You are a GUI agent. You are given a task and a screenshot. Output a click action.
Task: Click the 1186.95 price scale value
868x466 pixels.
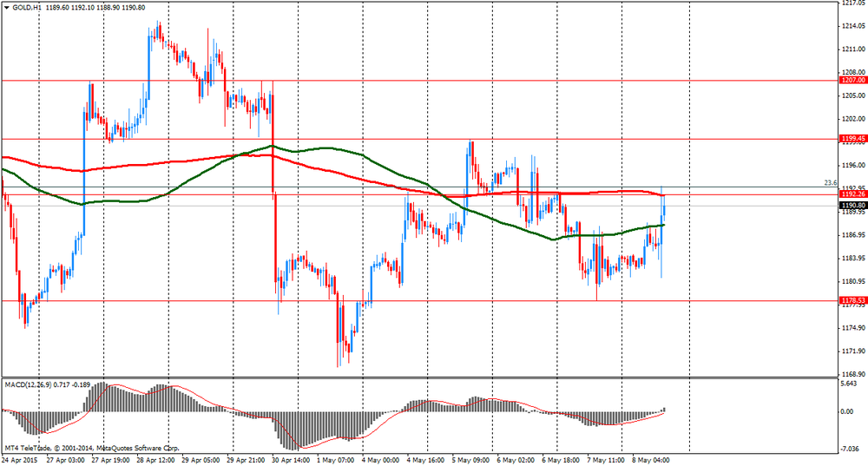tap(853, 234)
